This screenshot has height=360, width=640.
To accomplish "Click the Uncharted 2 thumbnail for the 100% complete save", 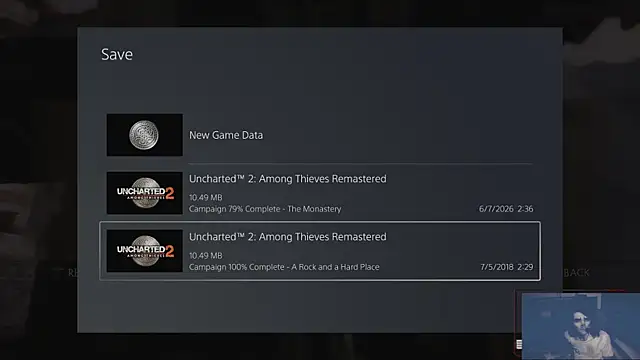I will (x=144, y=251).
